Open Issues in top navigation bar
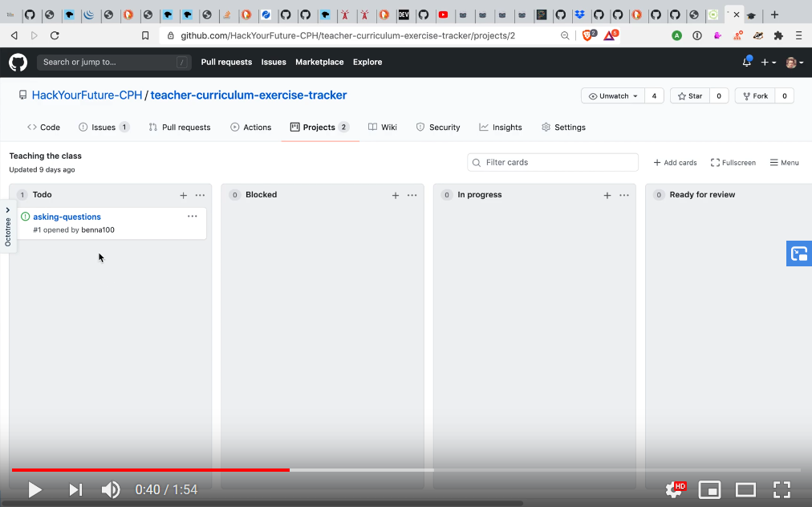Screen dimensions: 812x507 [x=274, y=62]
